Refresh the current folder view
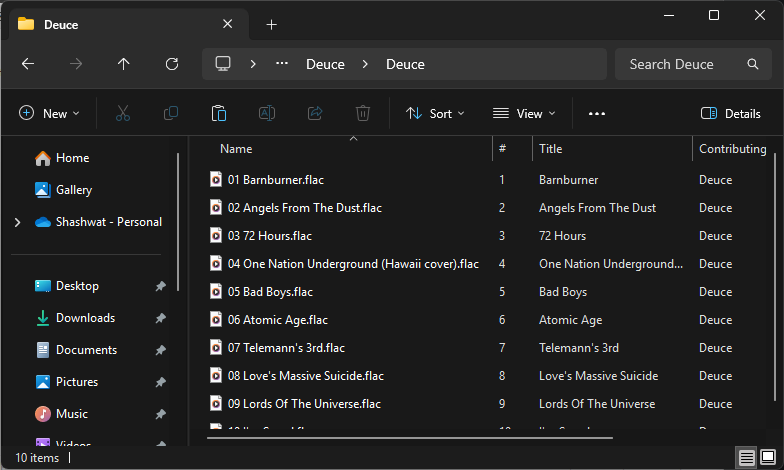Screen dimensions: 784x470 click(x=172, y=64)
